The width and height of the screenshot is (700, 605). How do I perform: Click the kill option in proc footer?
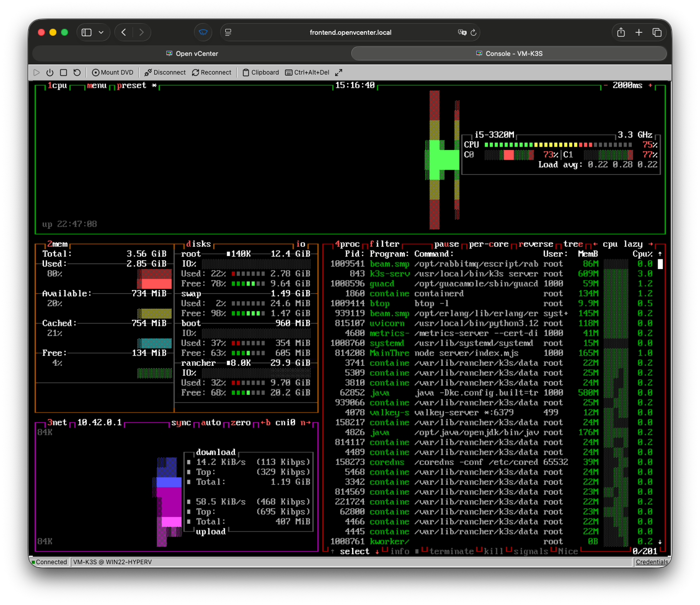pyautogui.click(x=493, y=552)
